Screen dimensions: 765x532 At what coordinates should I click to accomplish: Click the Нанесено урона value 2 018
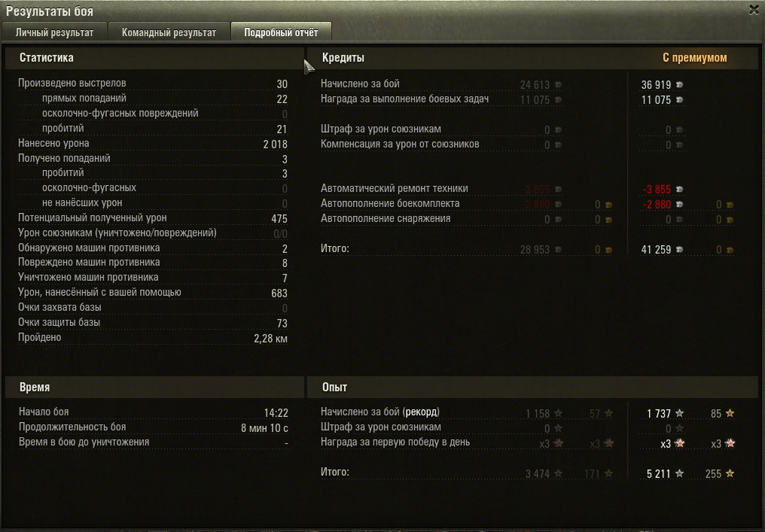(275, 144)
